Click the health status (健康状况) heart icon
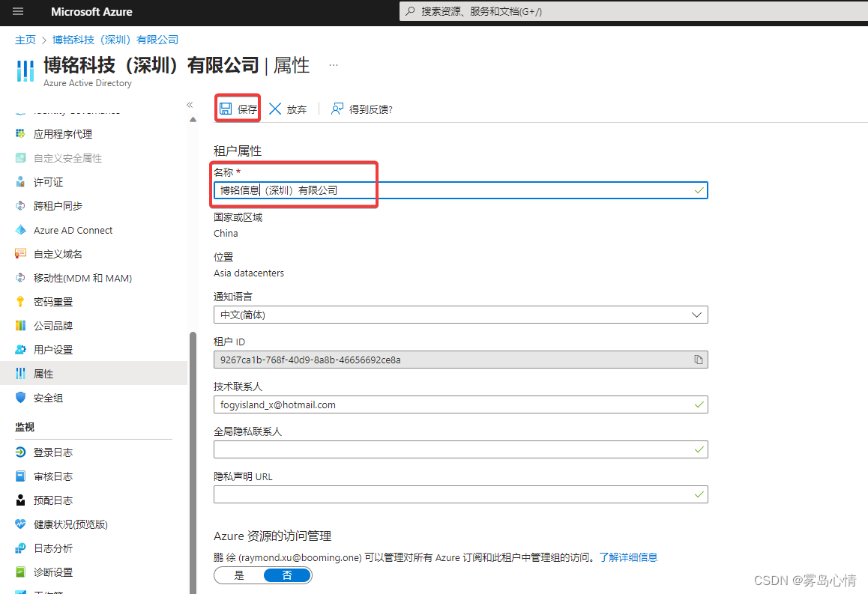 coord(20,524)
